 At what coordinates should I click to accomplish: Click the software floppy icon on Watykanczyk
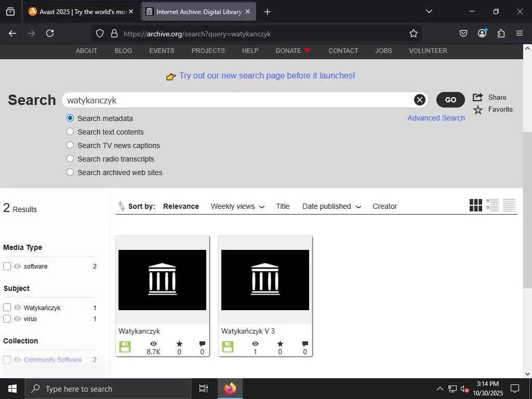tap(125, 347)
